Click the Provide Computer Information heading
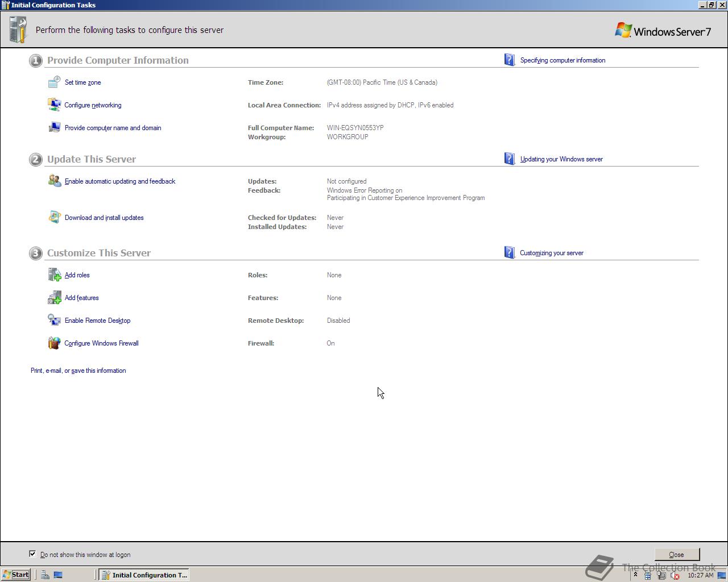 (118, 60)
